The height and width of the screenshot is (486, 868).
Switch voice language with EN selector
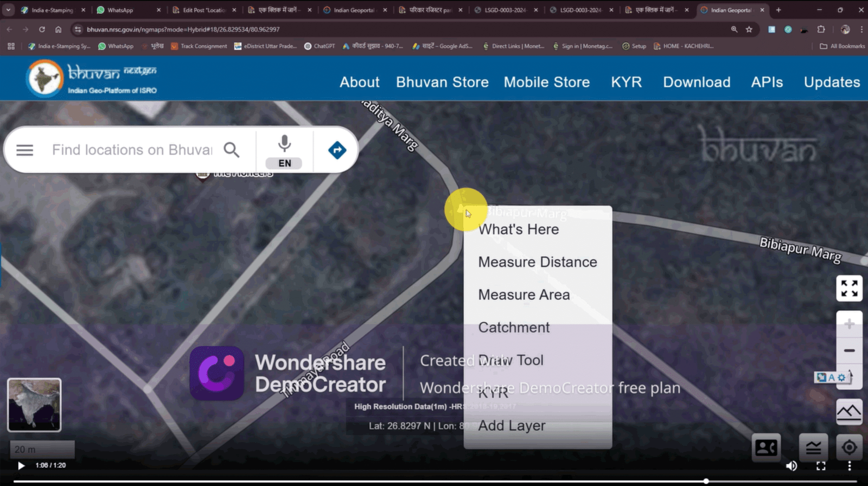(x=284, y=163)
